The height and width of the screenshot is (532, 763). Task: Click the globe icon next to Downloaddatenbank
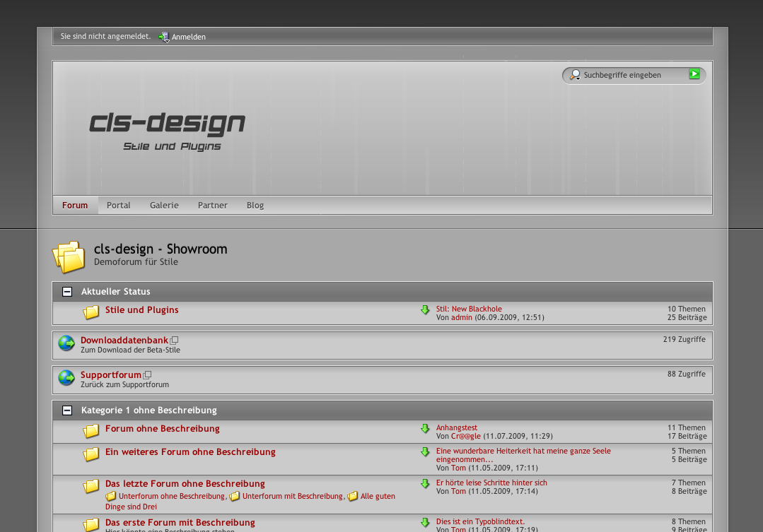[x=66, y=343]
